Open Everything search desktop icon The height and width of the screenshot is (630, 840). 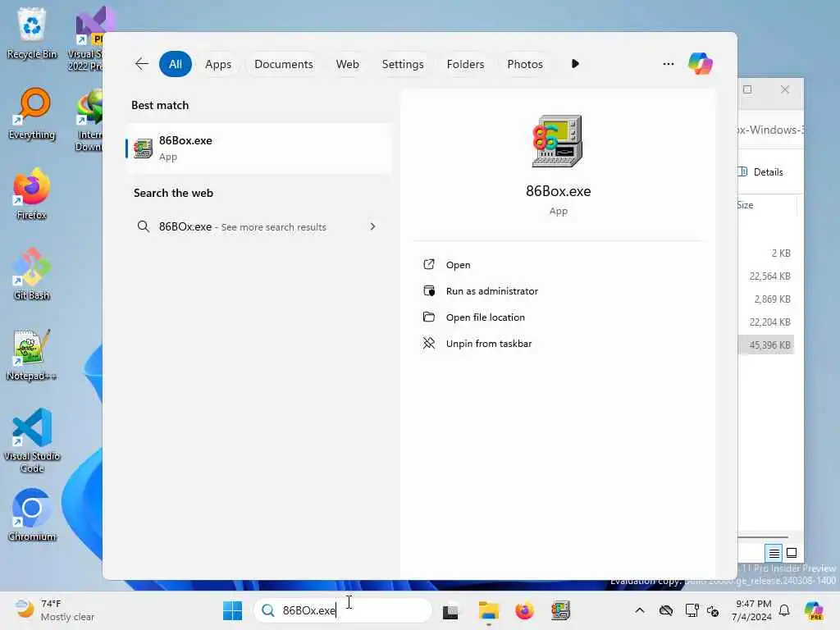tap(32, 113)
